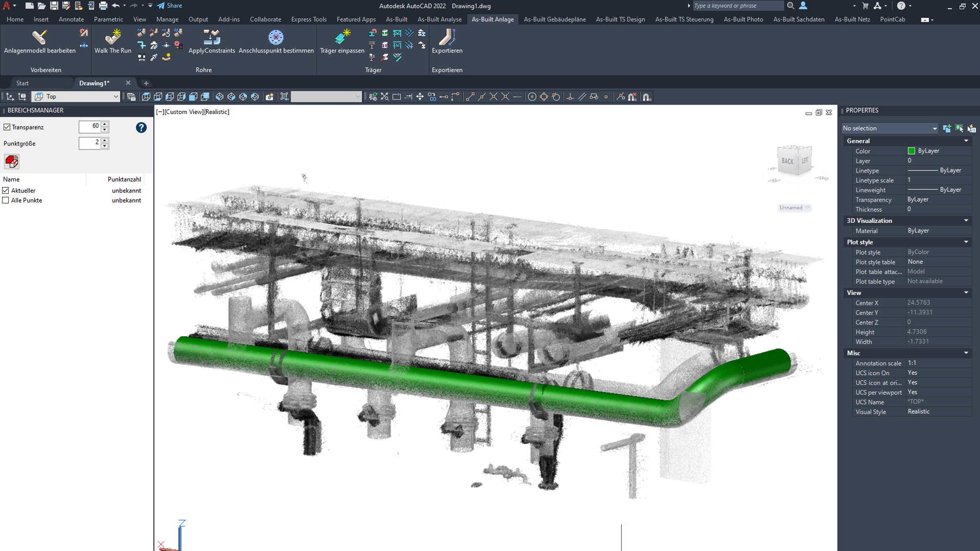Enable Transparenz checkbox in panel
This screenshot has height=551, width=980.
[7, 127]
